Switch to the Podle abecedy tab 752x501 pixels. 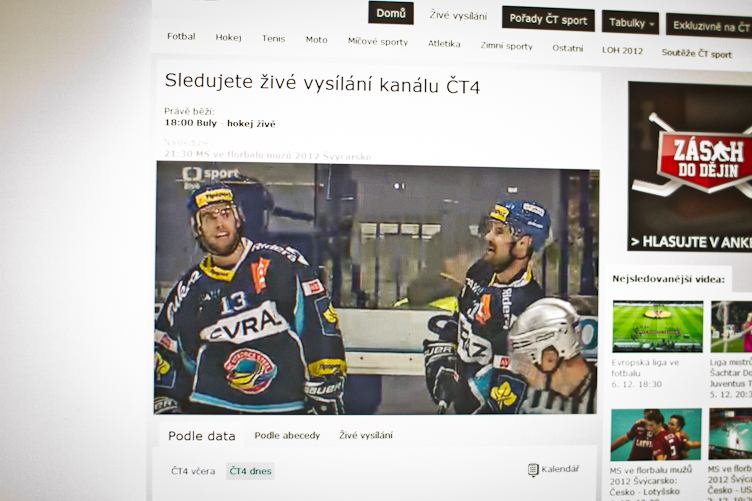click(287, 435)
